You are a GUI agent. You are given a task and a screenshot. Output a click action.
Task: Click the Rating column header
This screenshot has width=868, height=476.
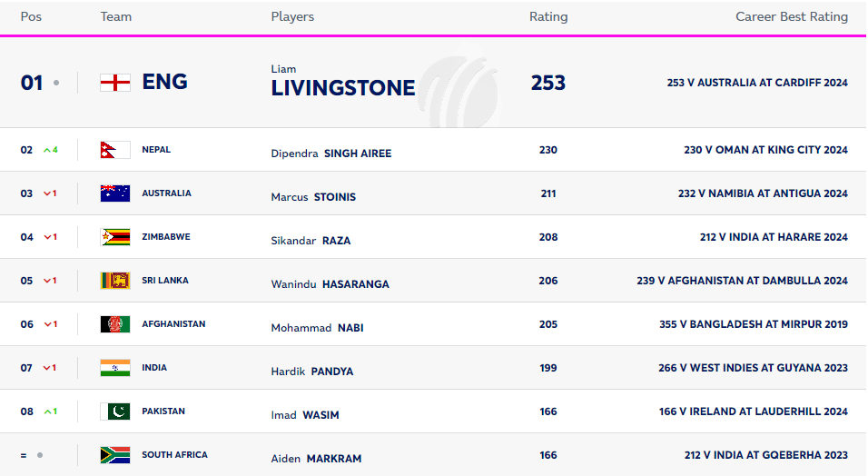548,16
